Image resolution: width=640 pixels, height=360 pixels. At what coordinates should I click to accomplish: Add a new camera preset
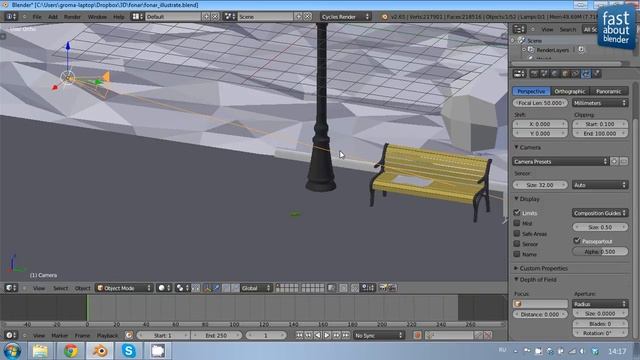(614, 162)
